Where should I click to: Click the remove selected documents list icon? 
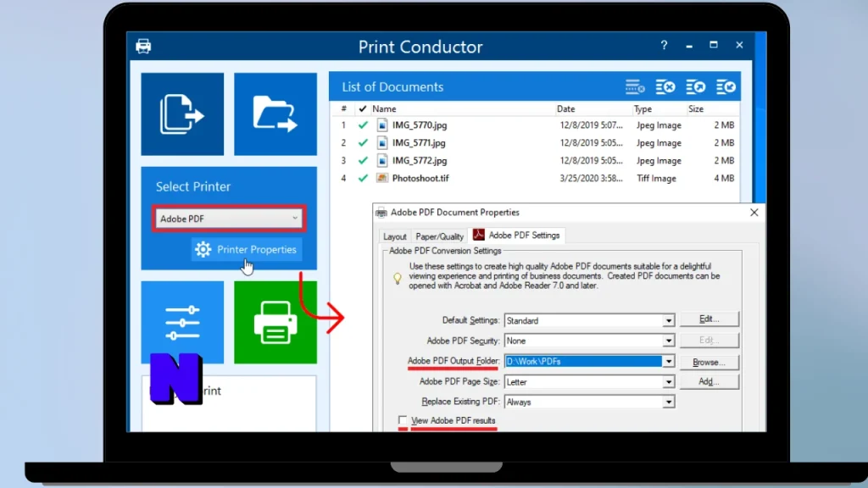pos(635,87)
